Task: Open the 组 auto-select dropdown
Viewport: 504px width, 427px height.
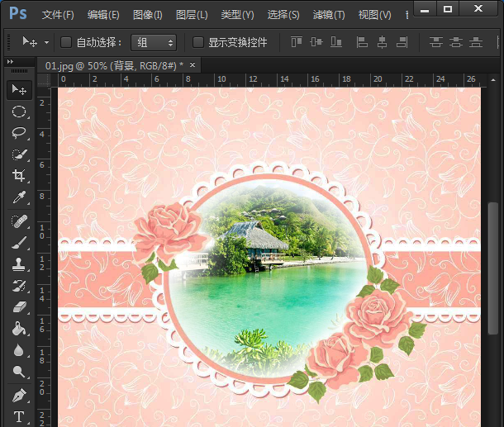Action: 154,42
